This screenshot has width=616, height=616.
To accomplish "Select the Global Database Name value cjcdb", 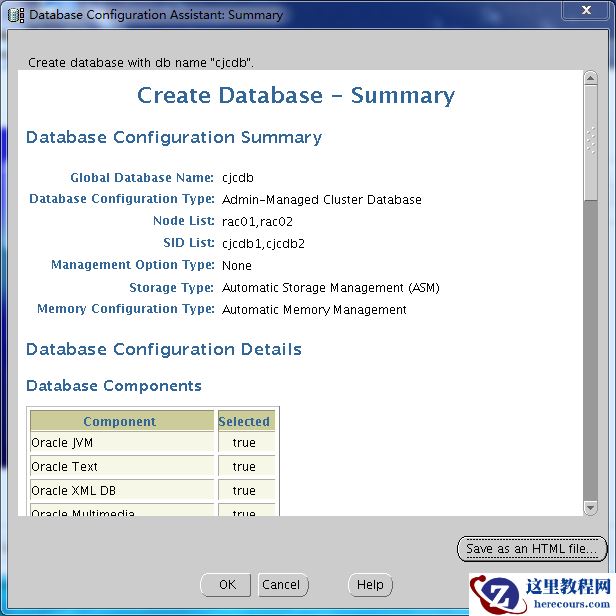I will [238, 178].
